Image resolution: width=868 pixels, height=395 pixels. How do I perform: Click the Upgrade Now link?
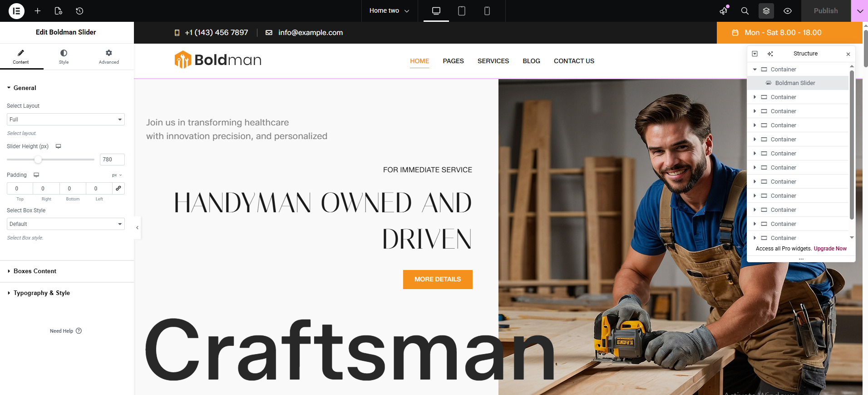(x=830, y=249)
